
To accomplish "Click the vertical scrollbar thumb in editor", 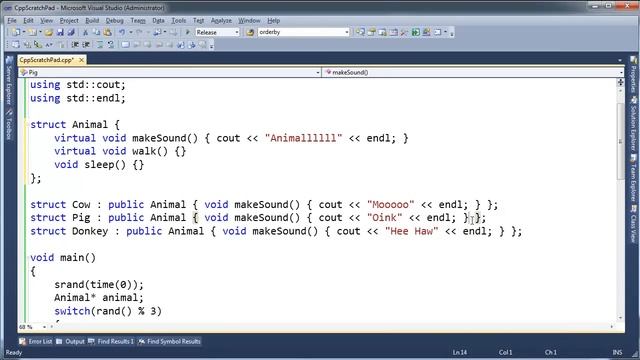I will (620, 141).
